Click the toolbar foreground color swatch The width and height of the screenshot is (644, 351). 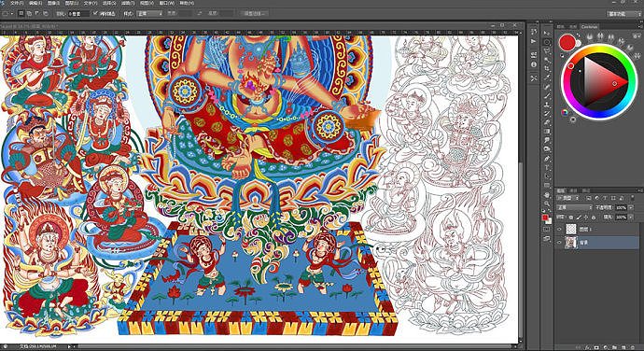pos(545,217)
